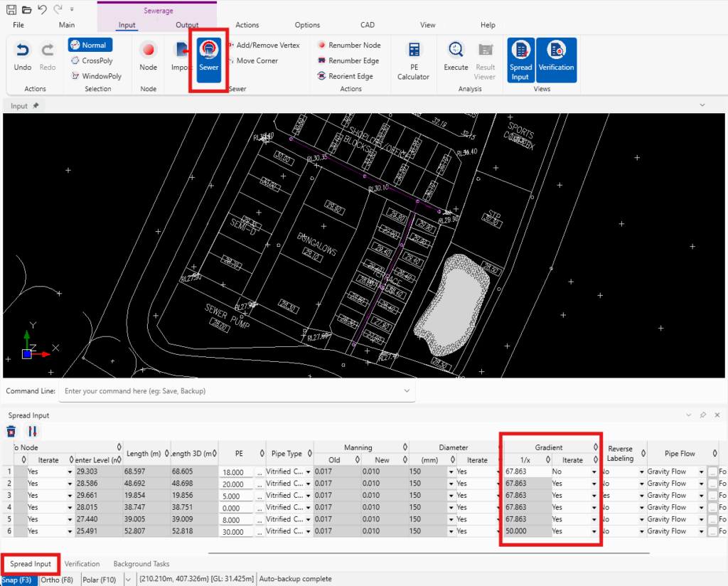Open the PE Calculator
This screenshot has width=728, height=586.
[413, 60]
